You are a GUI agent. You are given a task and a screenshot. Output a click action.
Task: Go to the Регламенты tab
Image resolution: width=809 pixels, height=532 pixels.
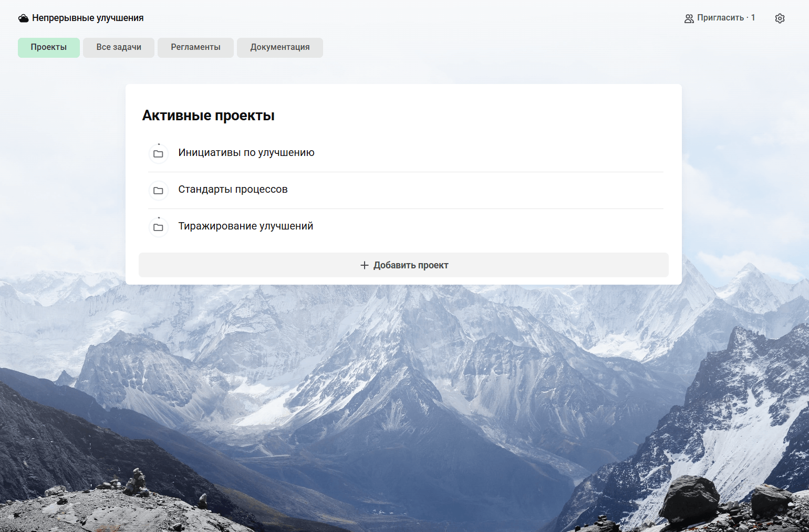click(x=195, y=47)
